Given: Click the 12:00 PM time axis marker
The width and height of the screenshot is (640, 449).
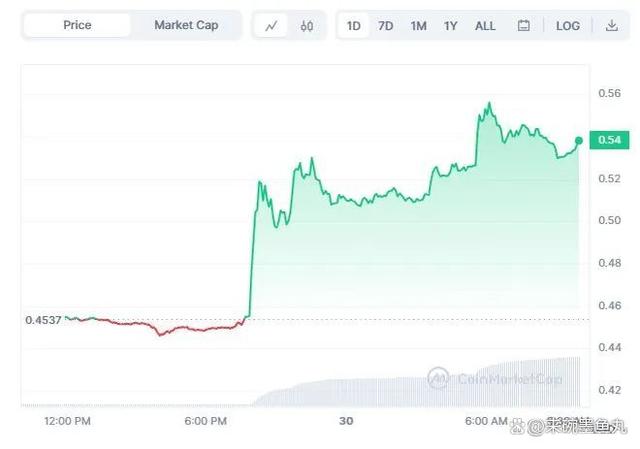Looking at the screenshot, I should tap(67, 421).
